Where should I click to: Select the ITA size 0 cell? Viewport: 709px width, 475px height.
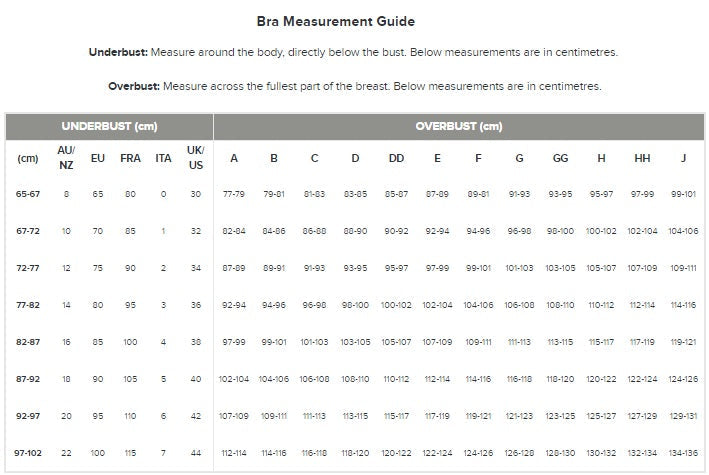pyautogui.click(x=162, y=193)
